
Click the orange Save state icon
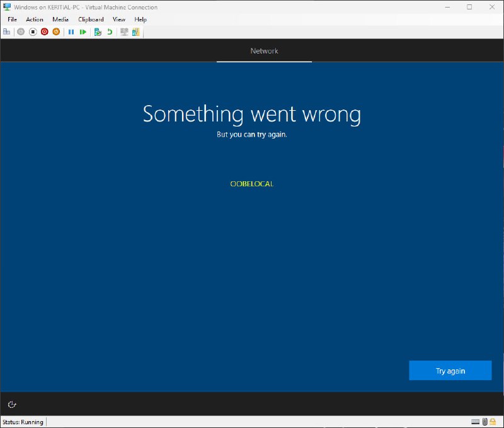point(56,31)
